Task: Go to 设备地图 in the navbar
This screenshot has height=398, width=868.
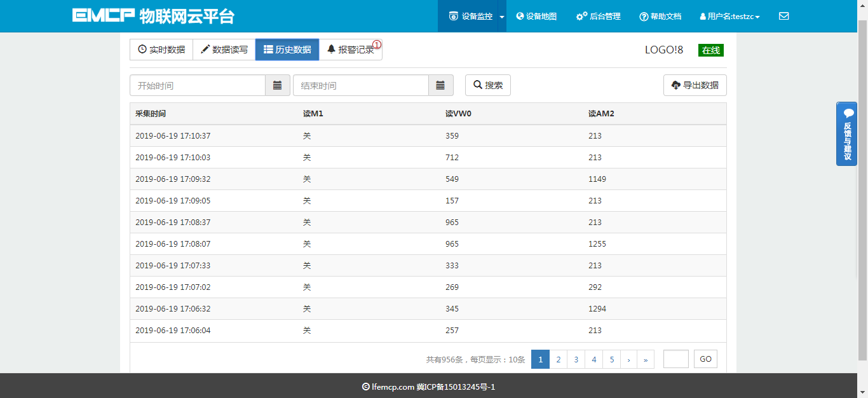Action: [536, 17]
